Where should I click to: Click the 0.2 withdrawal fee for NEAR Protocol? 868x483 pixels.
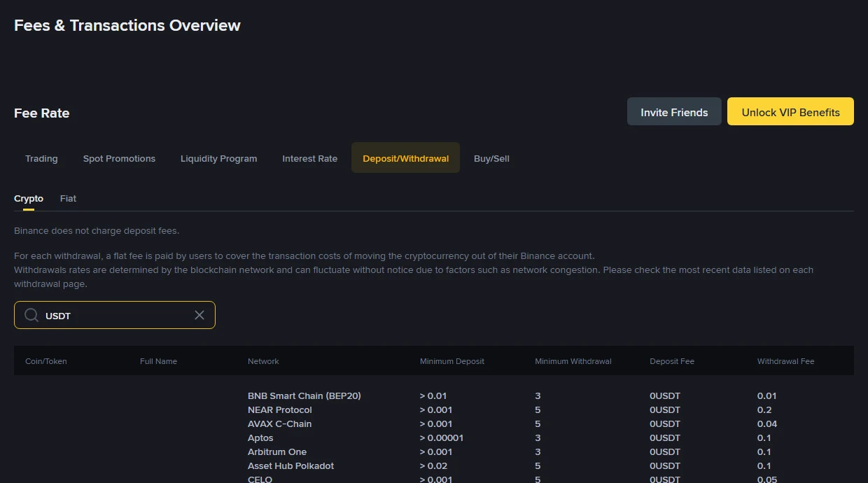coord(764,409)
